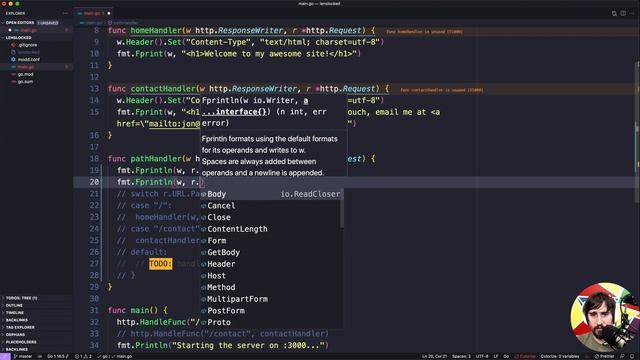Click the split editor icon
The width and height of the screenshot is (640, 360).
coord(623,13)
